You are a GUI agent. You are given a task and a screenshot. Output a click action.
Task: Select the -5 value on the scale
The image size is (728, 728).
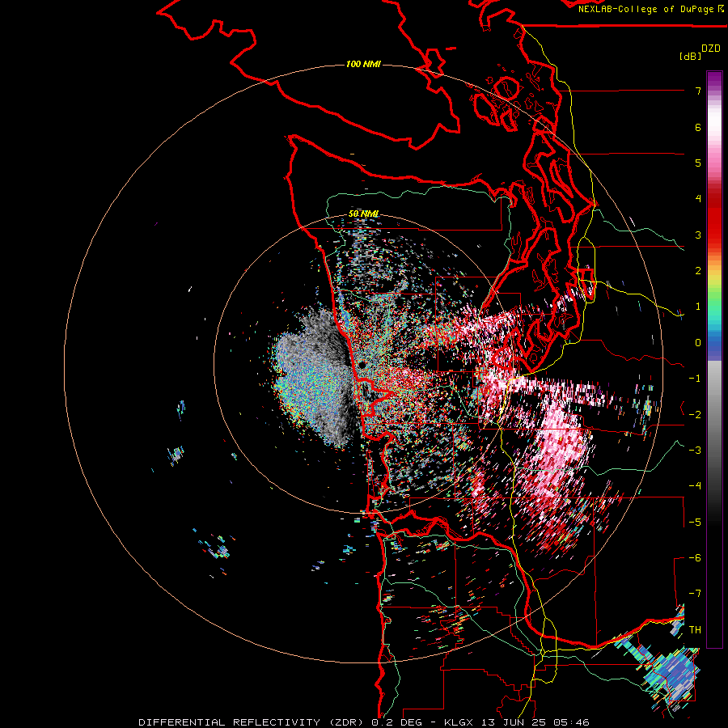point(695,522)
